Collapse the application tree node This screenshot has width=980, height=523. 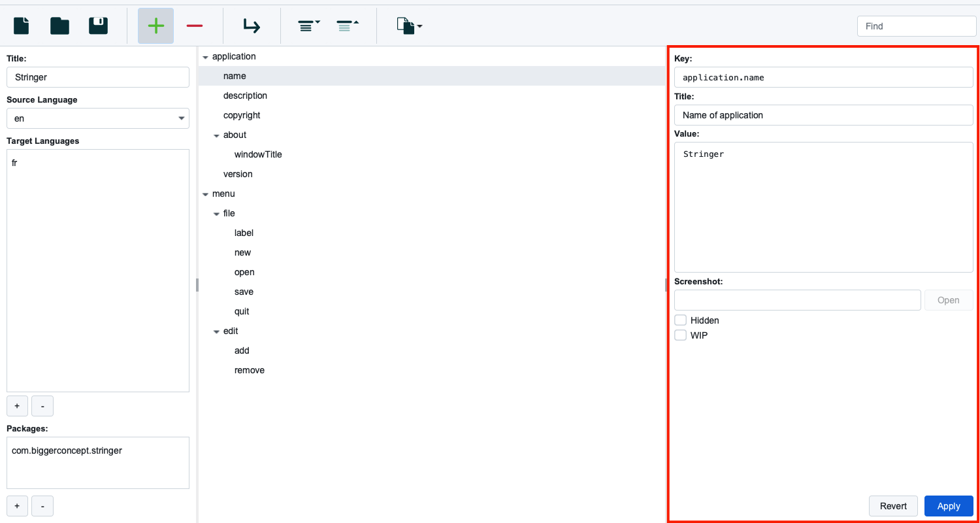coord(205,57)
